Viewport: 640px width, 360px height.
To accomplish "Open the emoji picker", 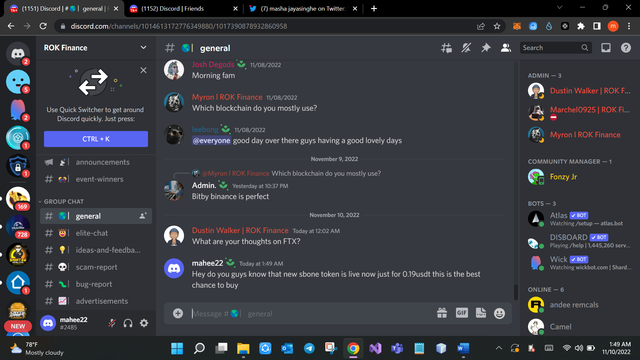I will (500, 313).
